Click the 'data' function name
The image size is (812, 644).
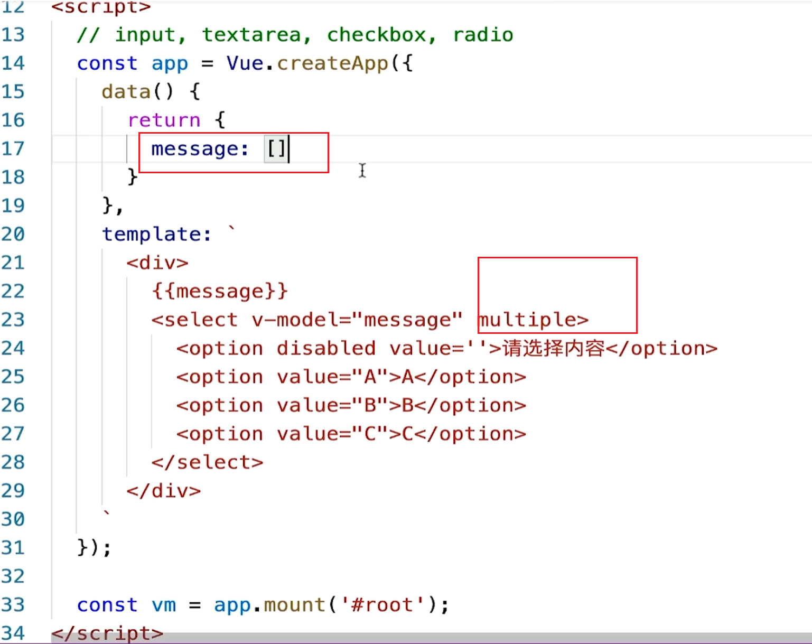pos(126,92)
